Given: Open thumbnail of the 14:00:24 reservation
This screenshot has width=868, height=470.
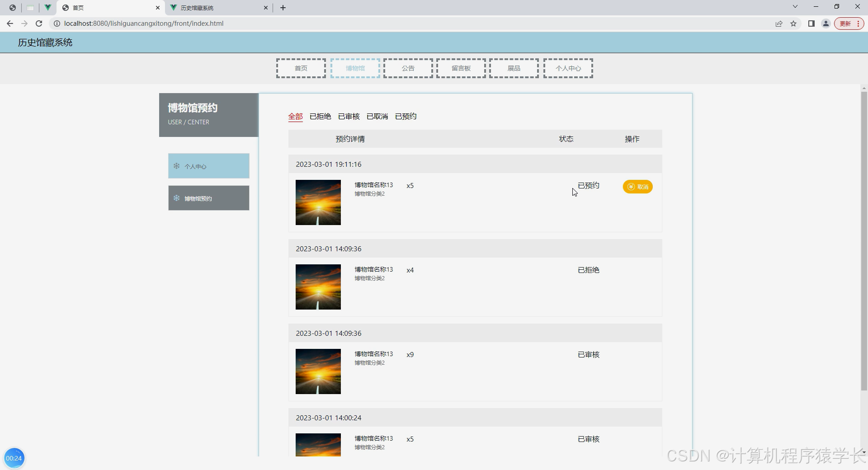Looking at the screenshot, I should click(318, 445).
